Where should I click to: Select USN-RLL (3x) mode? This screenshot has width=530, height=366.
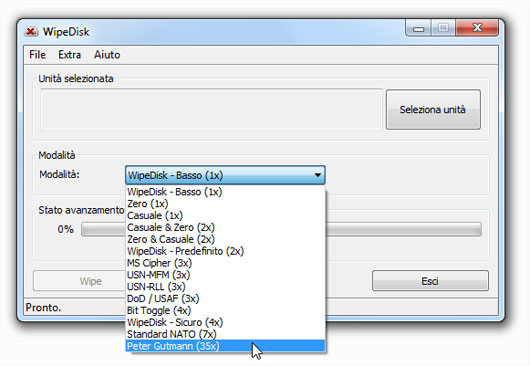click(x=225, y=287)
